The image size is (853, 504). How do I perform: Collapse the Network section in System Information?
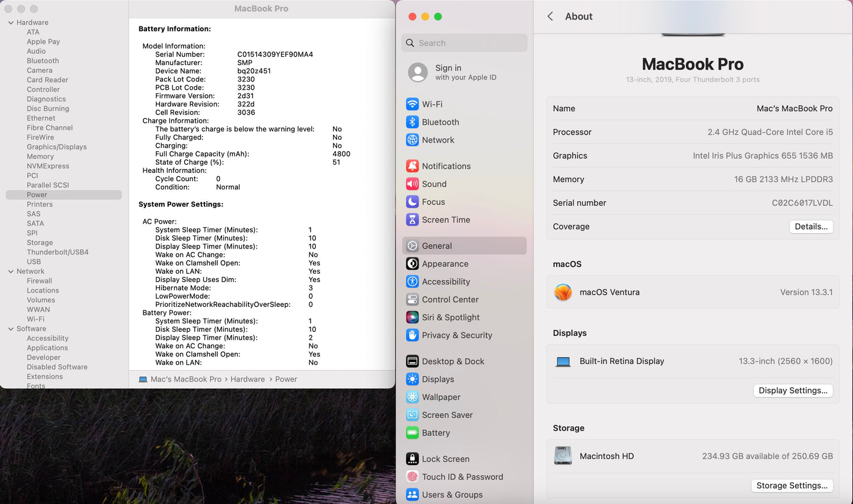pyautogui.click(x=10, y=271)
